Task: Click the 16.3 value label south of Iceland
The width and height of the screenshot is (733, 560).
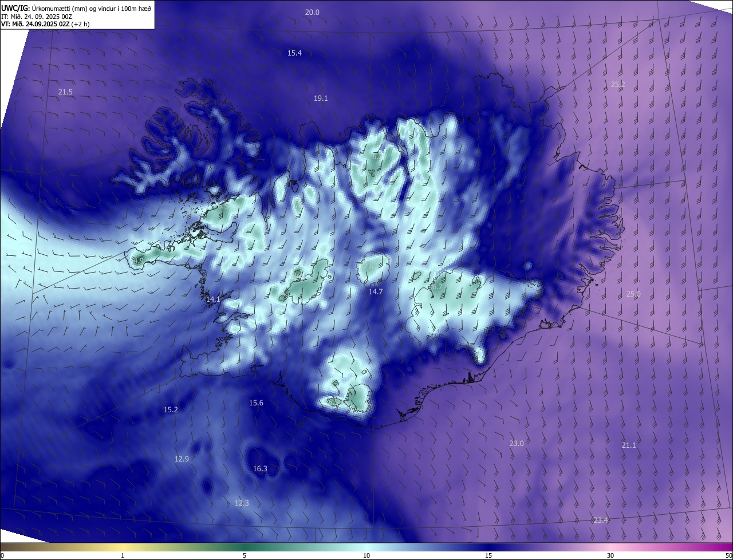Action: [x=260, y=468]
